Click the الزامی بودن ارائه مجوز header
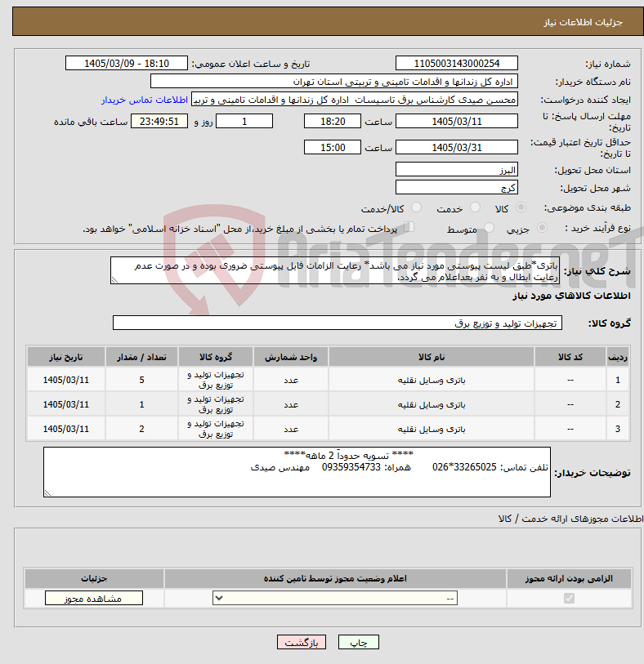The width and height of the screenshot is (644, 664). [569, 578]
